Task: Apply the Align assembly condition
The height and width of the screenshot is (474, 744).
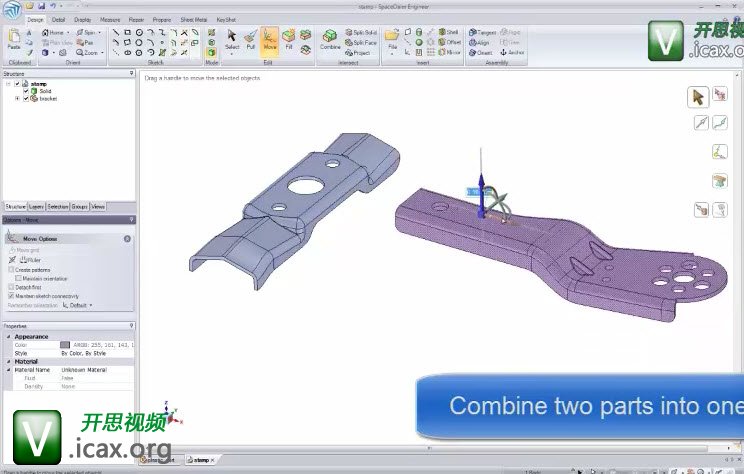Action: [x=479, y=42]
